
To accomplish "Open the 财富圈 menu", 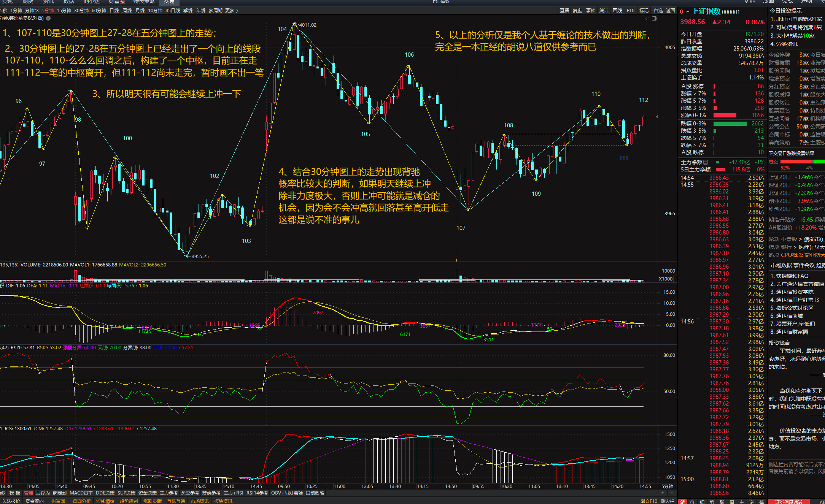I will coord(116,2).
